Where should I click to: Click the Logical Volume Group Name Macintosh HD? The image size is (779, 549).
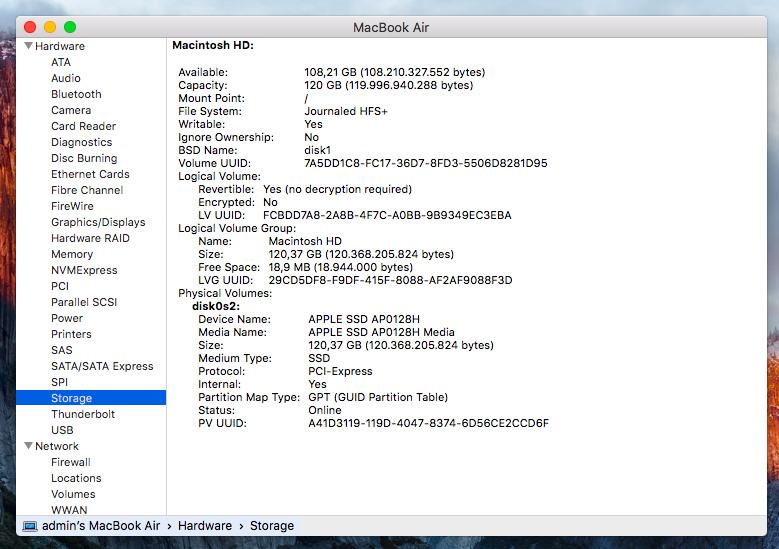(x=305, y=241)
